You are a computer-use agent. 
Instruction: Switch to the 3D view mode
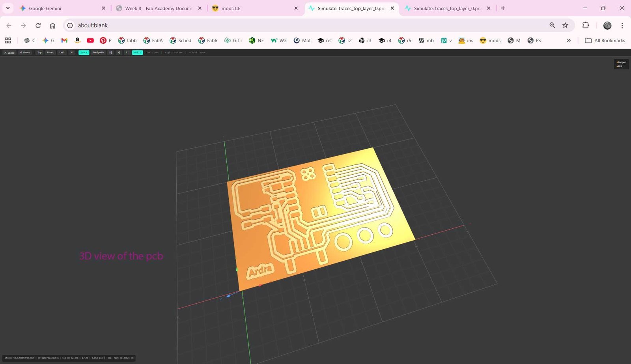pyautogui.click(x=72, y=52)
